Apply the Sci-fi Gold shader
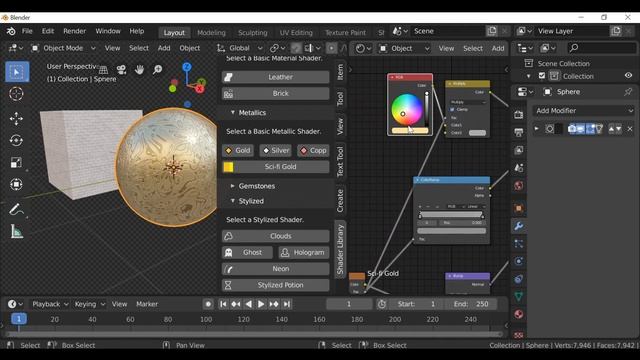 pos(276,167)
